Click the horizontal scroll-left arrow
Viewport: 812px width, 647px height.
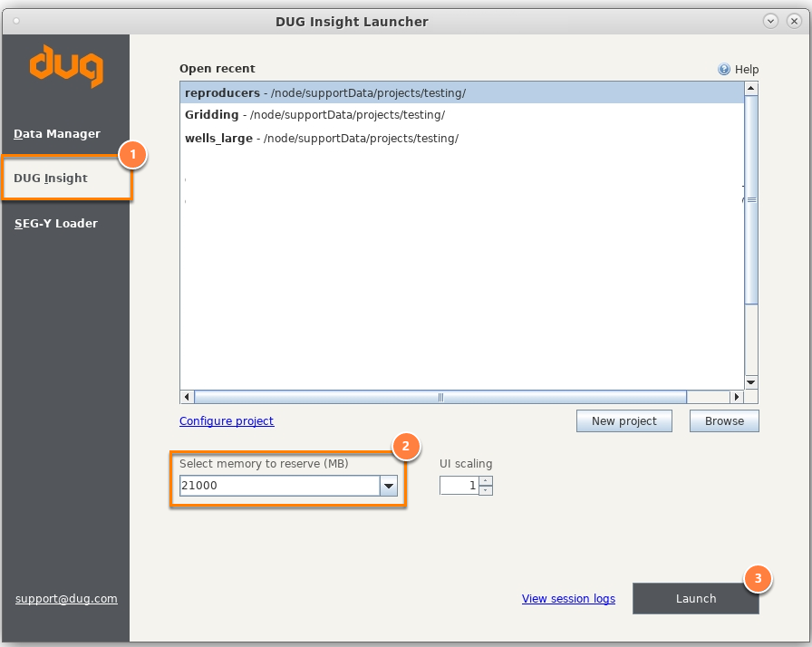[x=187, y=397]
